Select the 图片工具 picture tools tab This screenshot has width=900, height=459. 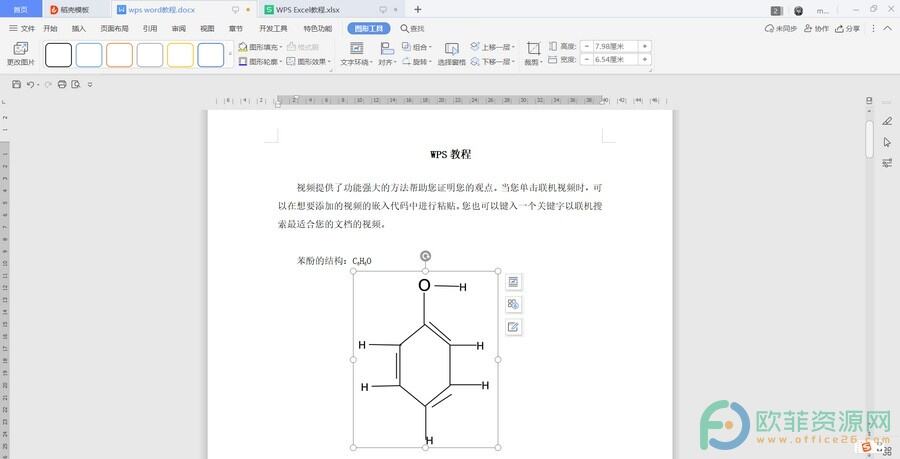(368, 28)
